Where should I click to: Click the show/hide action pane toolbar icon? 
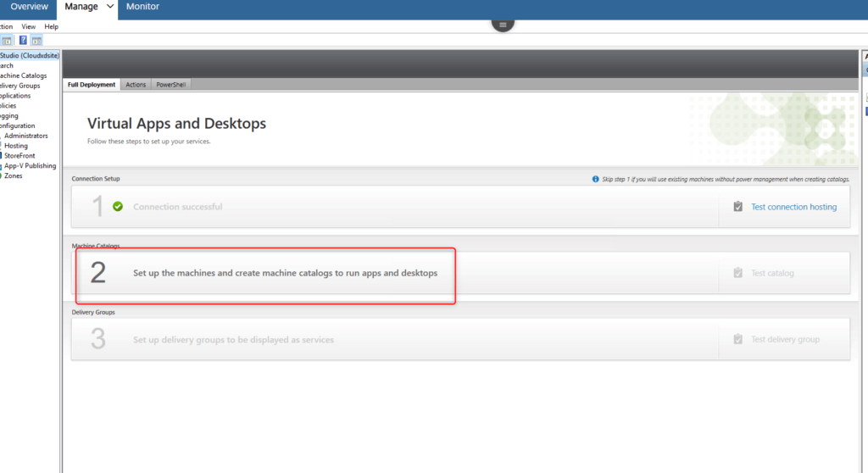[x=36, y=41]
